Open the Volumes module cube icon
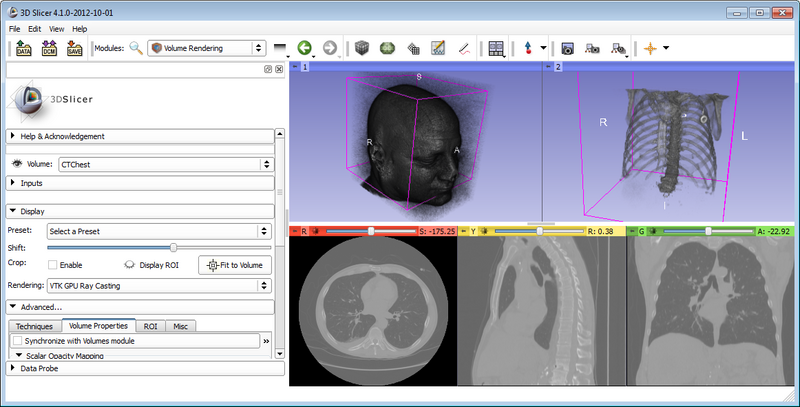The height and width of the screenshot is (407, 800). (362, 48)
